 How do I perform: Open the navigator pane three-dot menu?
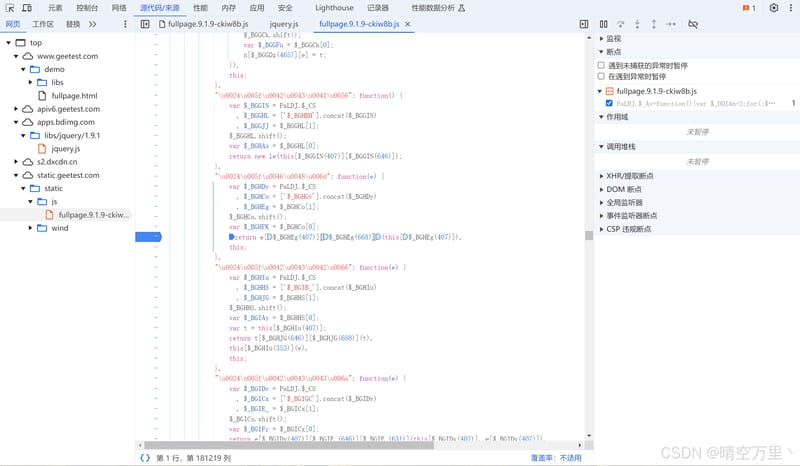pyautogui.click(x=125, y=24)
